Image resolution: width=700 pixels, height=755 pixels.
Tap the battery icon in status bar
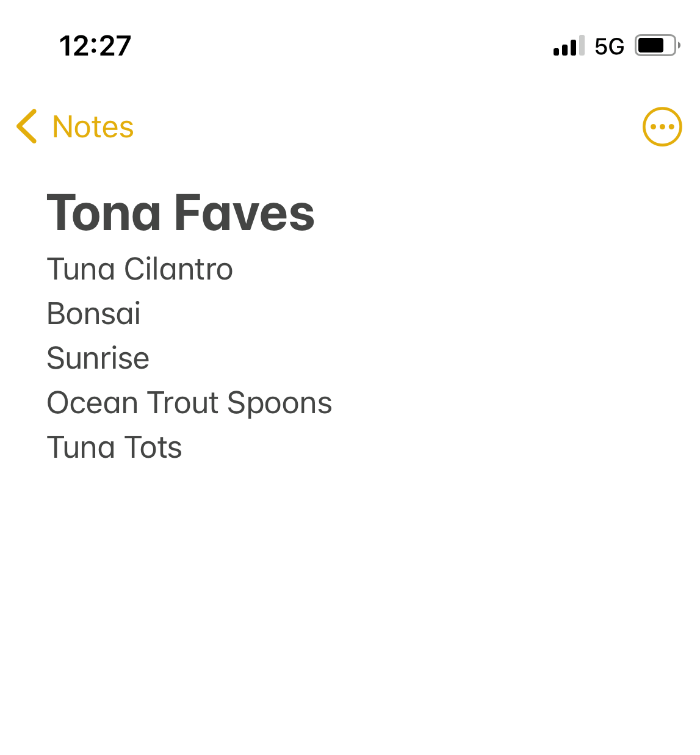click(x=657, y=46)
